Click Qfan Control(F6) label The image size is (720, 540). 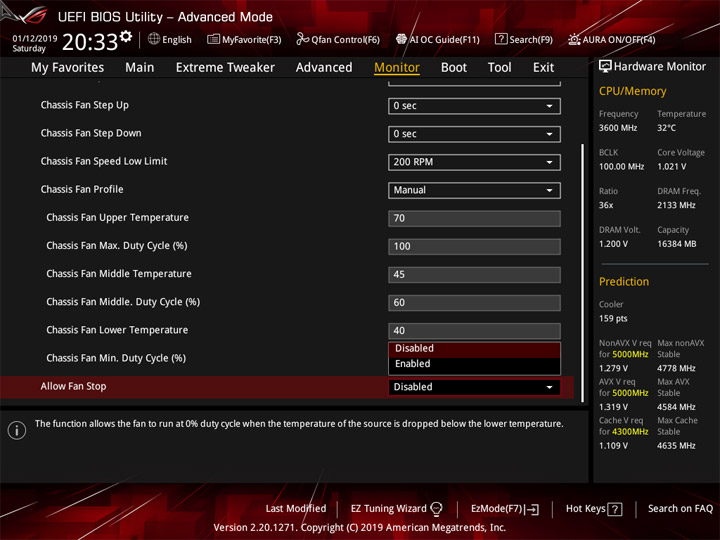coord(345,40)
